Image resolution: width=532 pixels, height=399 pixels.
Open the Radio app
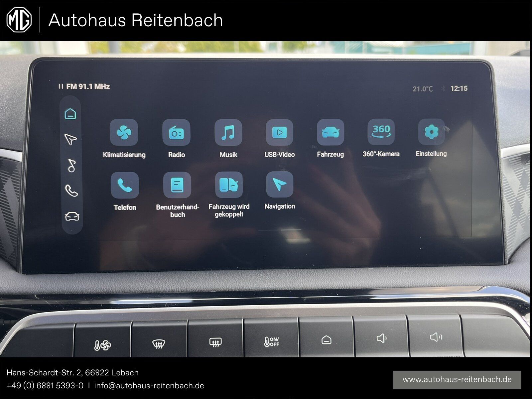(x=177, y=133)
